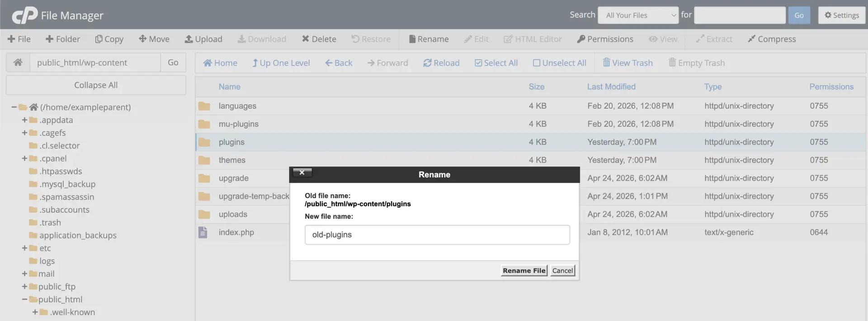
Task: Sort files by the Name column header
Action: 230,86
